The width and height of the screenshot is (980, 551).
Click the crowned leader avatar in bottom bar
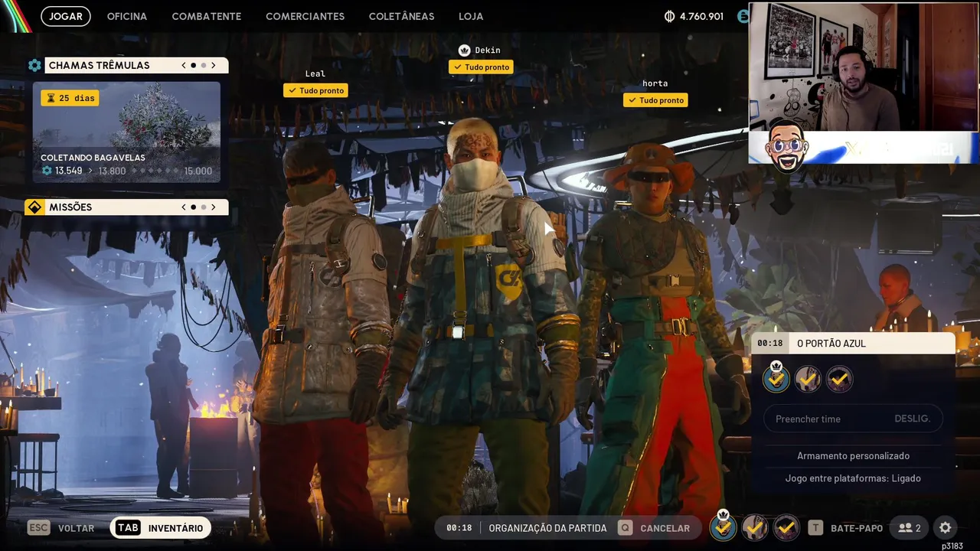point(723,527)
